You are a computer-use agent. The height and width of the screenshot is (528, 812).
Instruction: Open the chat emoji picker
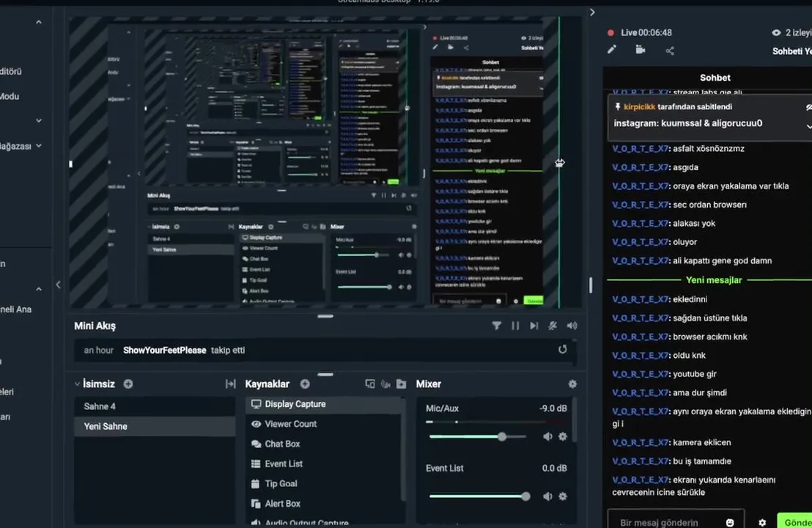(x=730, y=522)
